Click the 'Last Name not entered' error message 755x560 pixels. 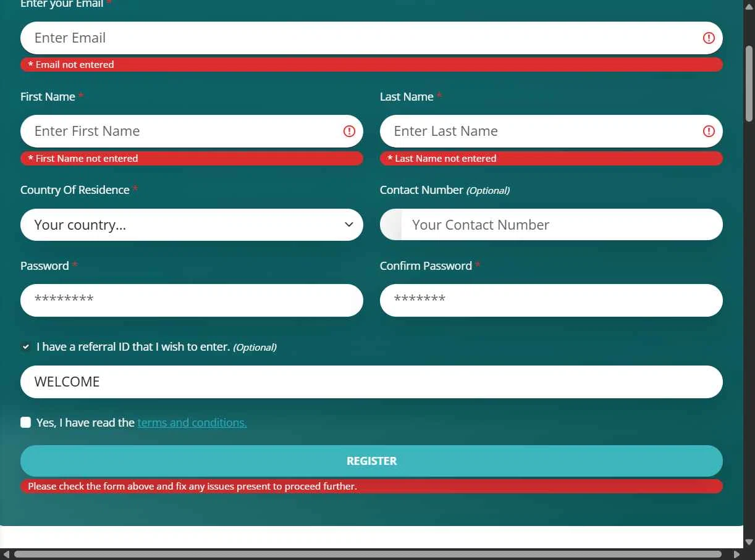tap(551, 159)
